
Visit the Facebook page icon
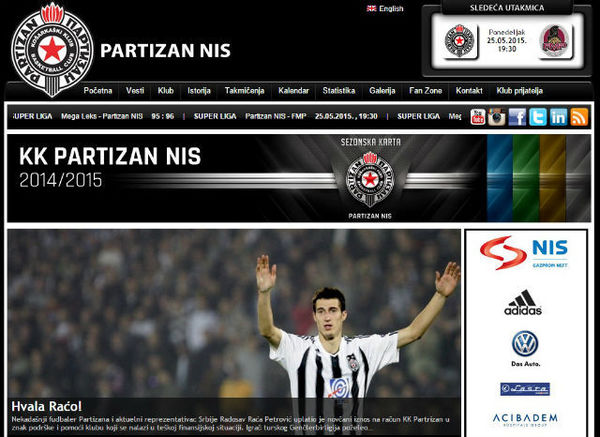[x=516, y=117]
